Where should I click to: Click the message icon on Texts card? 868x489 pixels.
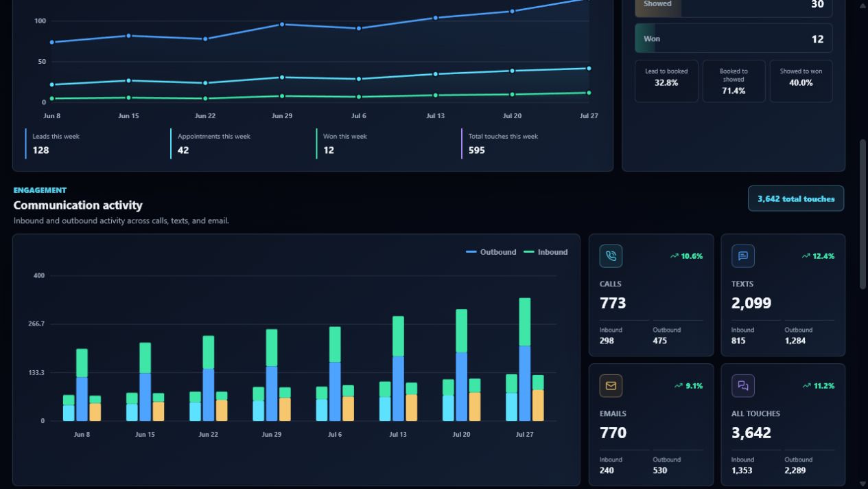pos(743,256)
